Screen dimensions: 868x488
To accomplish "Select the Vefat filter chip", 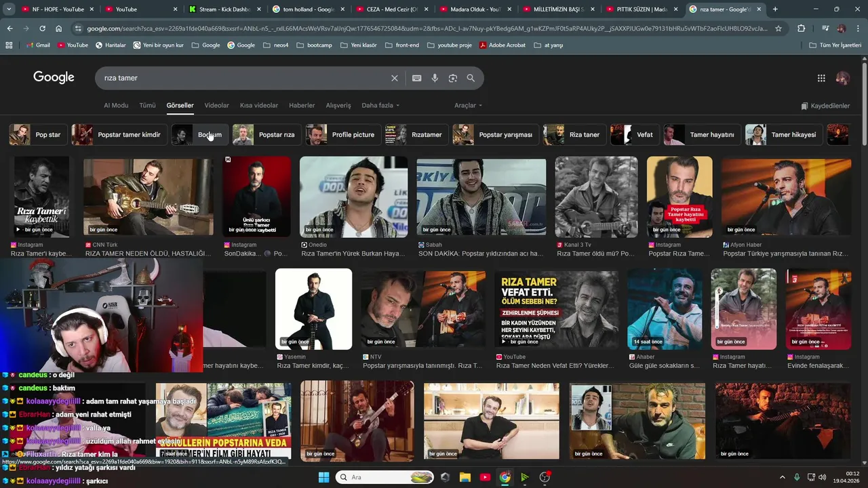I will (635, 135).
